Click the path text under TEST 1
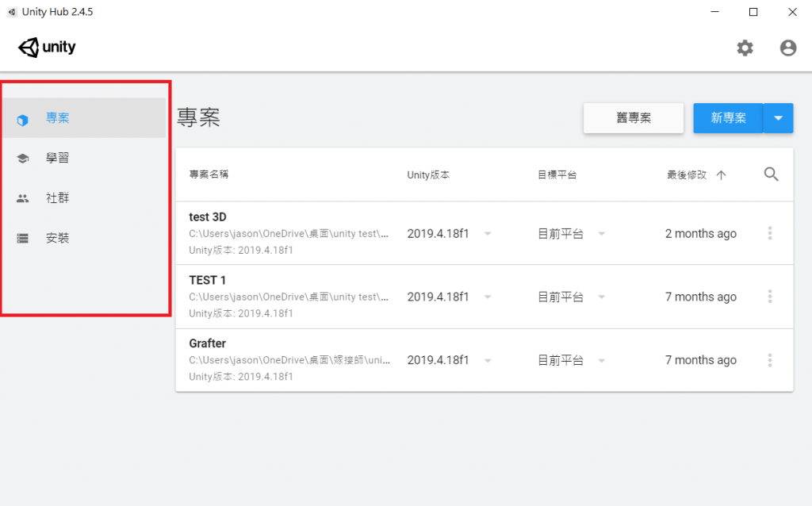812x506 pixels. pos(289,297)
